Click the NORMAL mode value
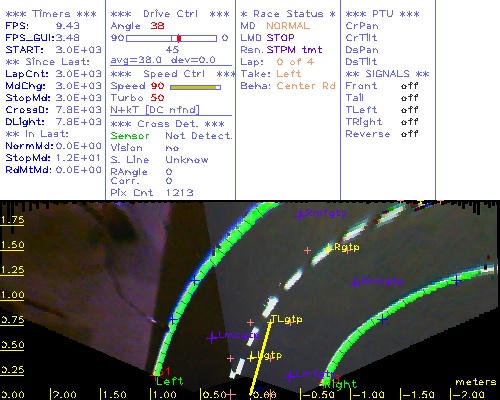Screen dimensions: 500x400 (288, 26)
